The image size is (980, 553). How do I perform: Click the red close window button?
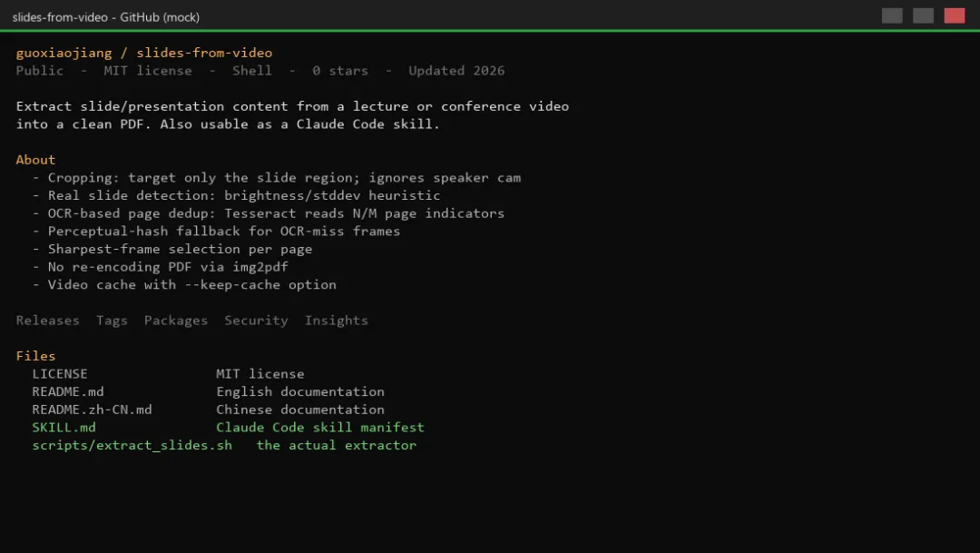pos(955,15)
